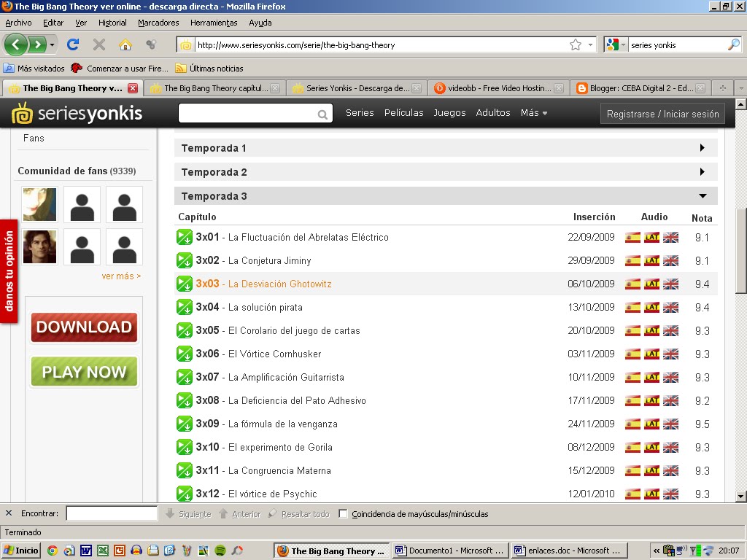Open the ver más fans link
The width and height of the screenshot is (747, 560).
(x=121, y=276)
